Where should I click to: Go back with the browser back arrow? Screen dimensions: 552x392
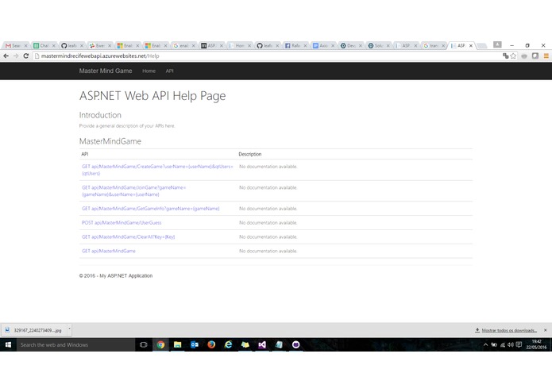pyautogui.click(x=6, y=56)
